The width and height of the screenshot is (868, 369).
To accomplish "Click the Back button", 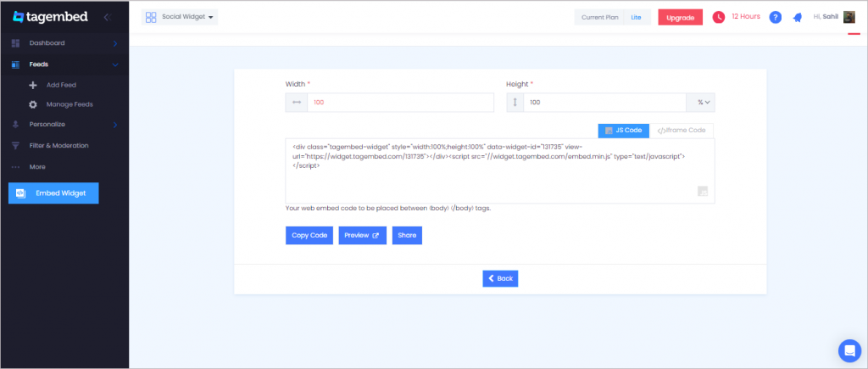I will 500,279.
